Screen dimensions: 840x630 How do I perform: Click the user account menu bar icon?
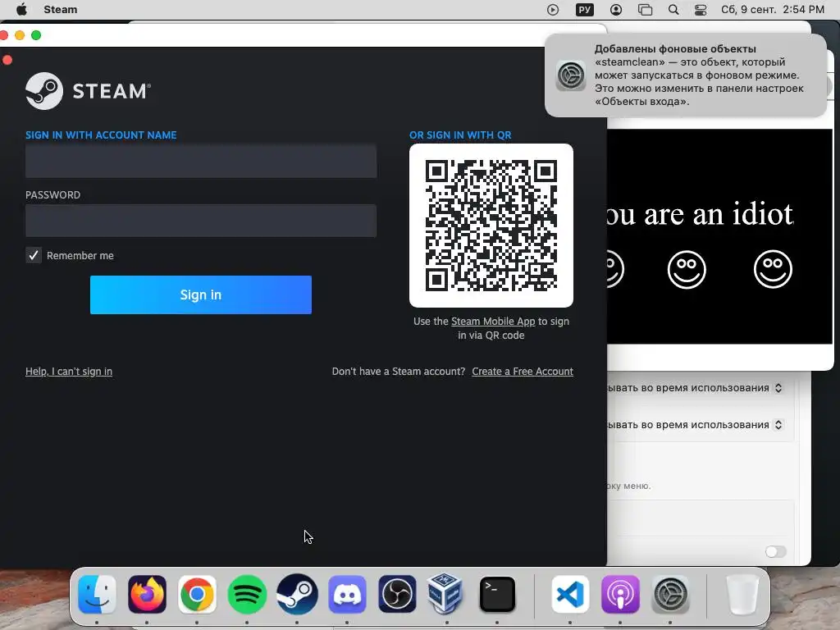pyautogui.click(x=616, y=10)
